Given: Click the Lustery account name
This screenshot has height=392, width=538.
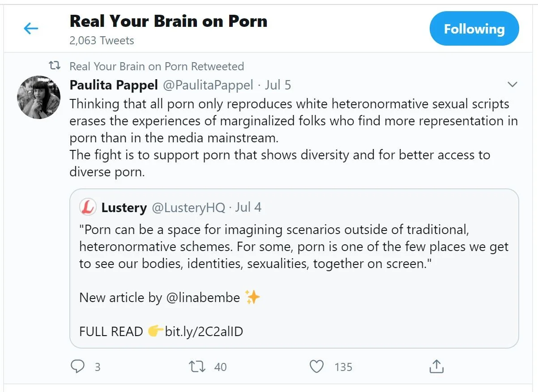Looking at the screenshot, I should [124, 208].
